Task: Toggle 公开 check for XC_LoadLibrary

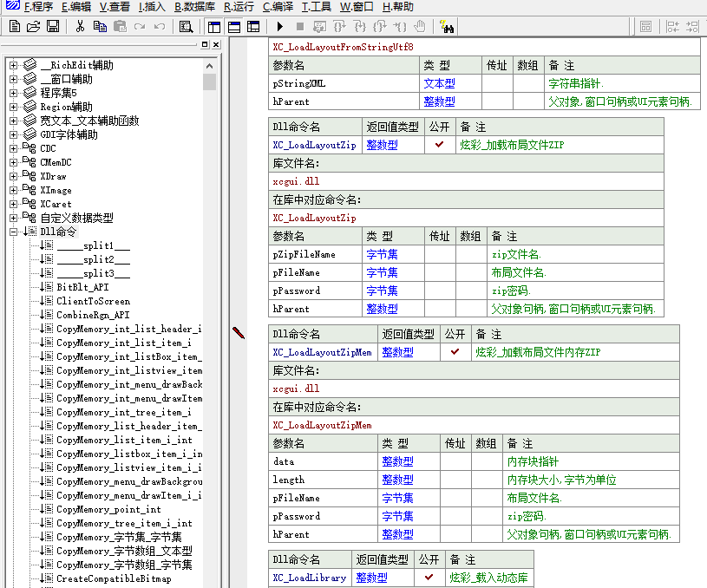Action: coord(429,578)
